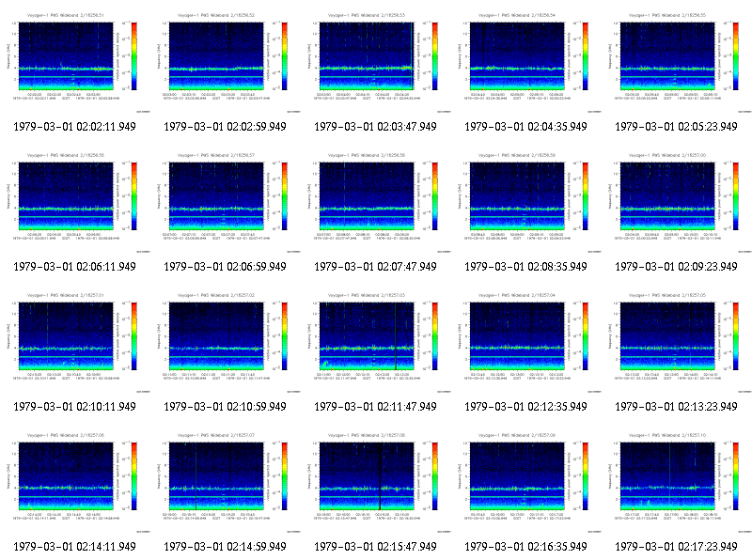Open spectrogram thumbnail for 02:10:59.949
Viewport: 752px width, 560px height.
226,342
